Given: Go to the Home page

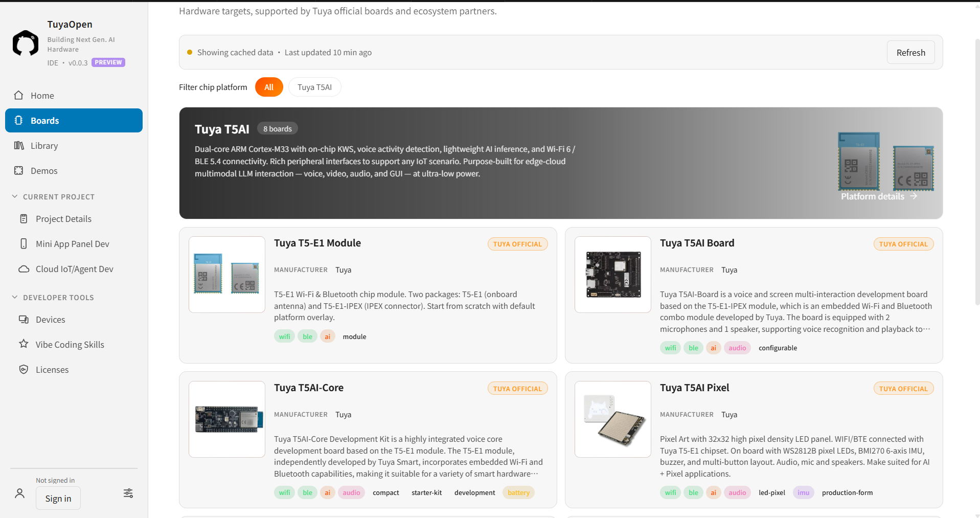Looking at the screenshot, I should (x=74, y=95).
